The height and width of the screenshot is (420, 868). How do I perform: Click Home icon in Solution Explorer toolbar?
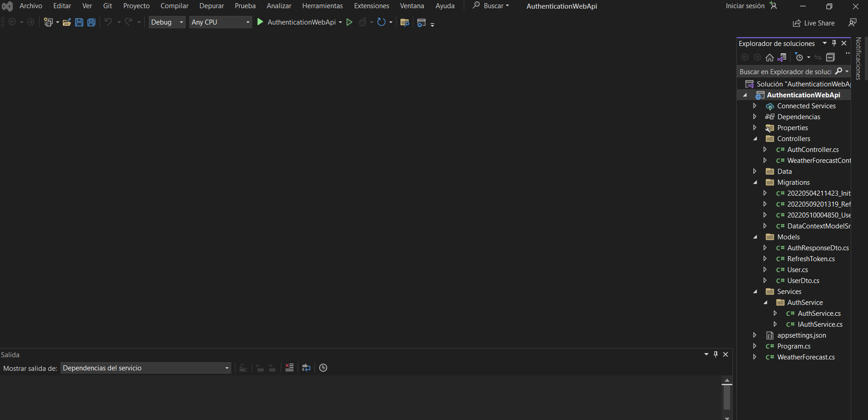(x=770, y=57)
